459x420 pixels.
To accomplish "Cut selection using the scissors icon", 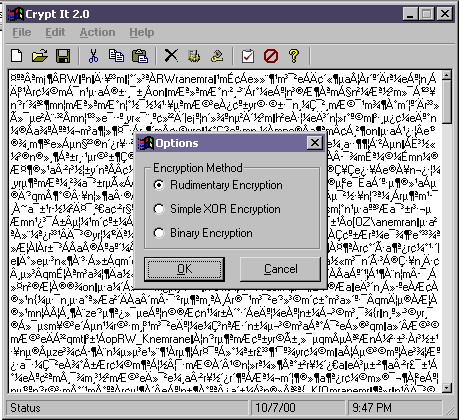I will pyautogui.click(x=93, y=56).
